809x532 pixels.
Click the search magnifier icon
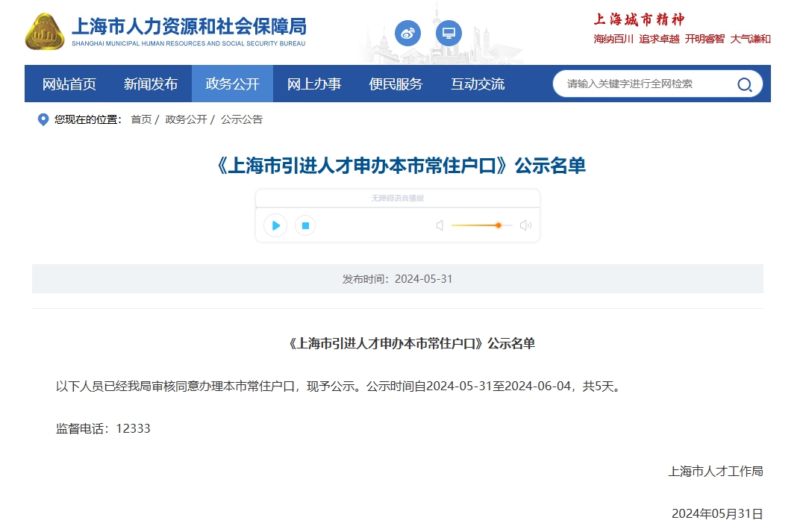point(744,84)
